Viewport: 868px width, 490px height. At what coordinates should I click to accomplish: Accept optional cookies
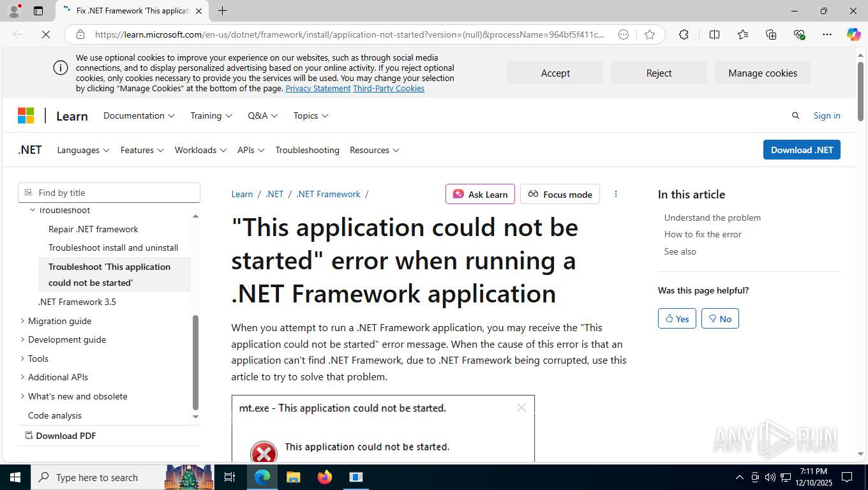tap(555, 73)
